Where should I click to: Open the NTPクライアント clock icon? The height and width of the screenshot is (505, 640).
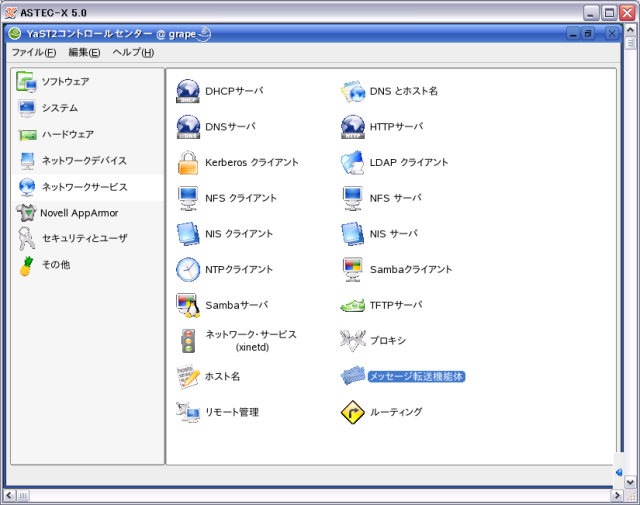189,269
